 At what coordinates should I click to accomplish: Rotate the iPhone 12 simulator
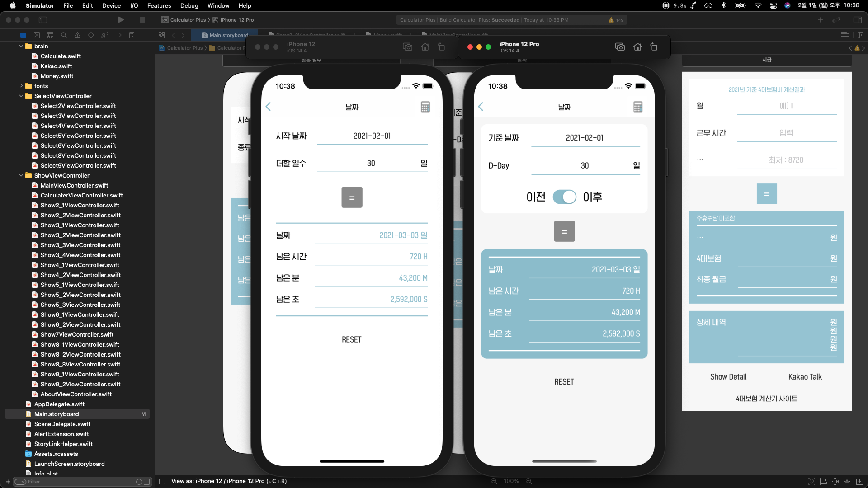point(442,47)
